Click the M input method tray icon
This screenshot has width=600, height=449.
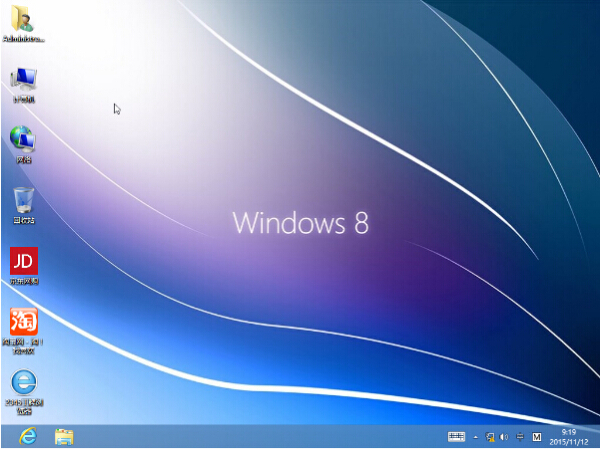(x=537, y=437)
